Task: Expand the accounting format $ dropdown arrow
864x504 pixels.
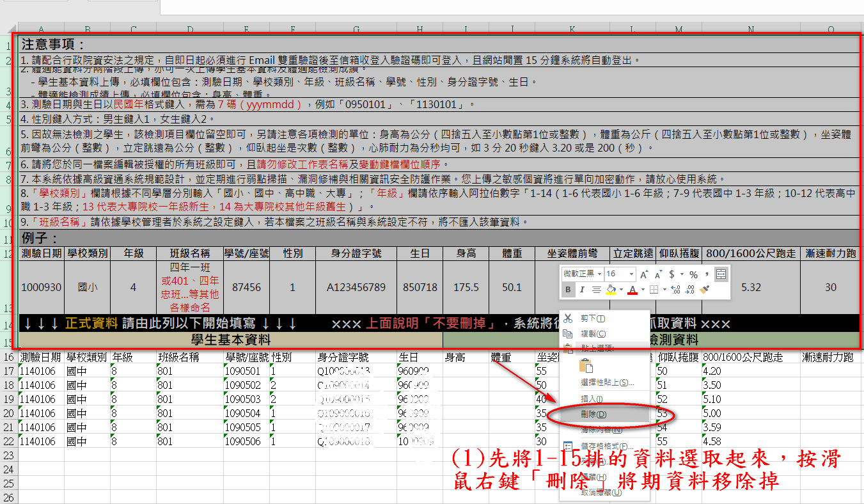Action: (x=682, y=274)
